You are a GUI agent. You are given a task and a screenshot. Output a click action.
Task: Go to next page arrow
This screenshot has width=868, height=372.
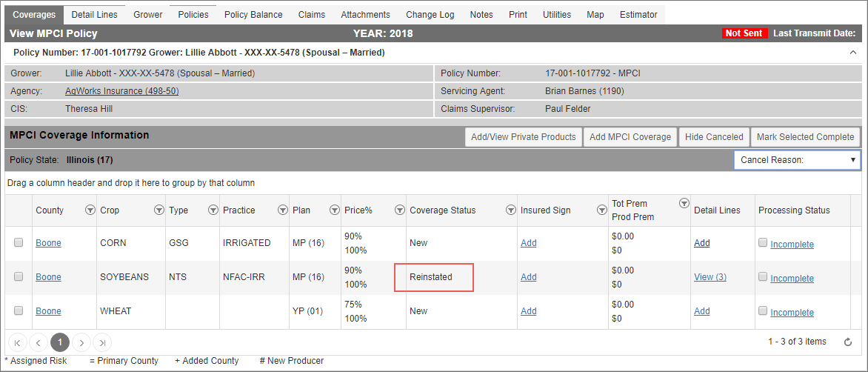point(81,342)
